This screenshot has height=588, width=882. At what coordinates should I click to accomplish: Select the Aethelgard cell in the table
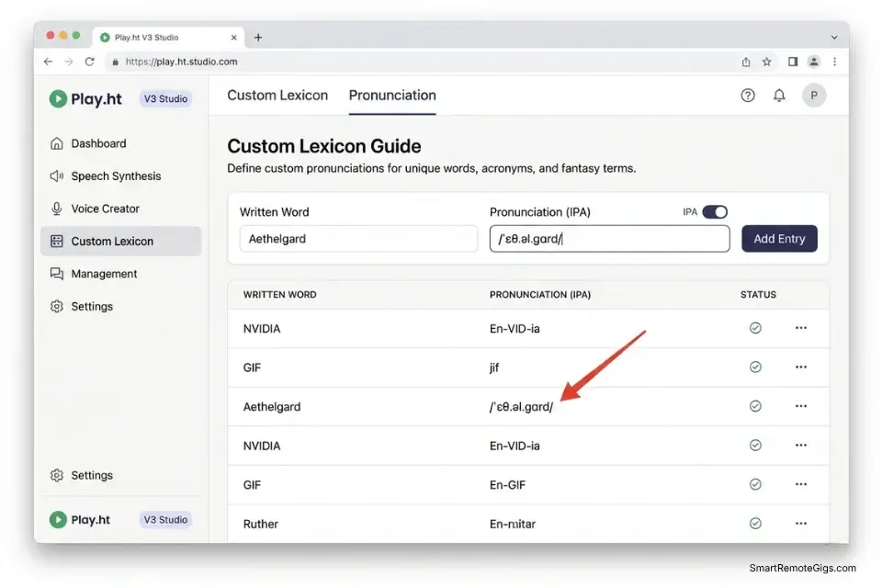tap(272, 407)
